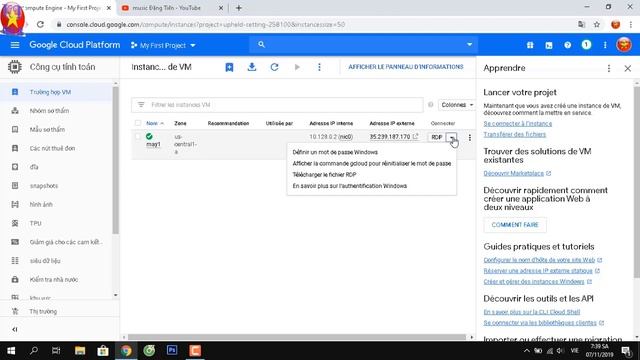Click the bookmark star in the address bar

597,24
